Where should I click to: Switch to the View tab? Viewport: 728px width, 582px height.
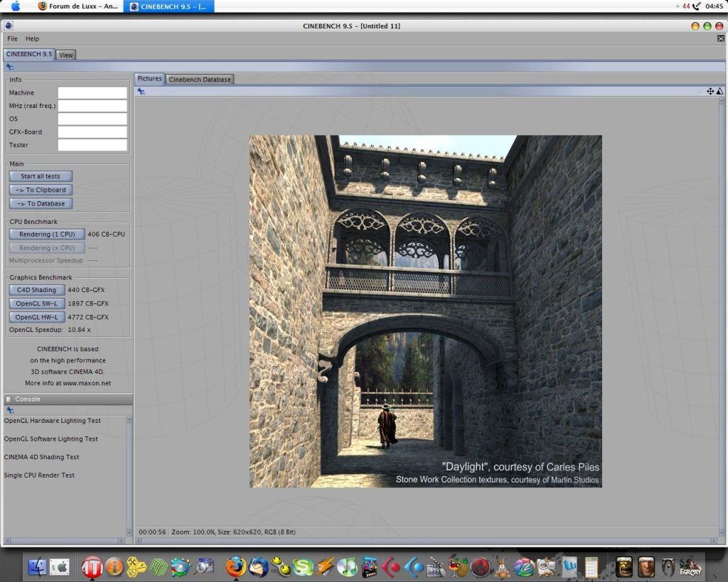66,55
